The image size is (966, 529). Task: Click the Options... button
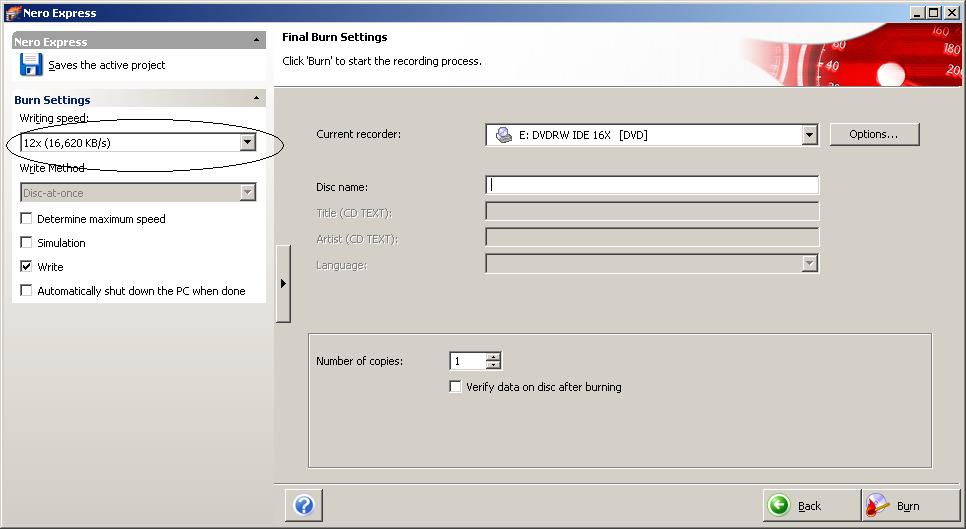point(874,134)
